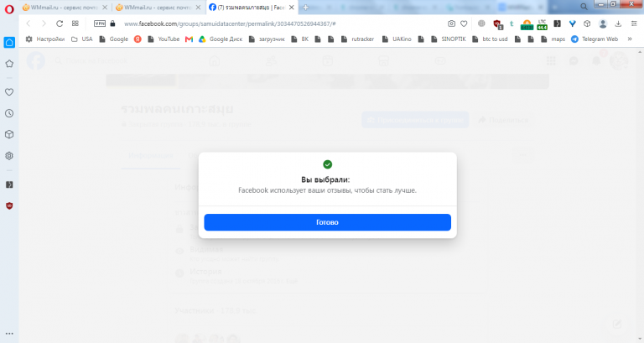Add page to bookmarks with heart in address bar
This screenshot has height=343, width=644.
[x=464, y=23]
